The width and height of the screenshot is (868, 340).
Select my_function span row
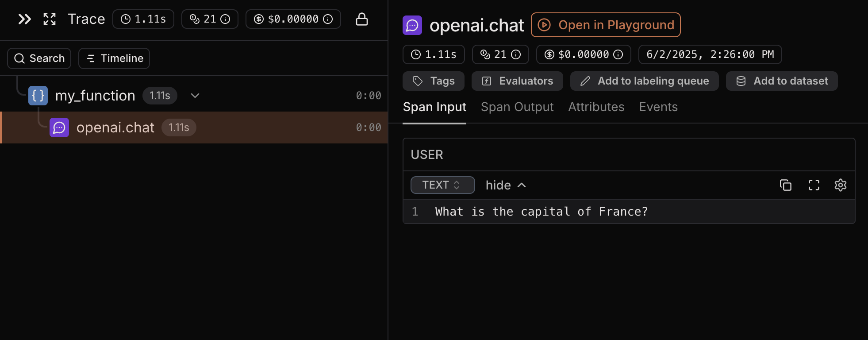(x=194, y=96)
